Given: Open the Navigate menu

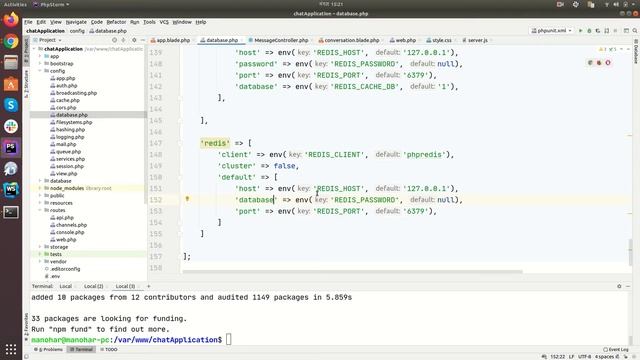Looking at the screenshot, I should [76, 22].
